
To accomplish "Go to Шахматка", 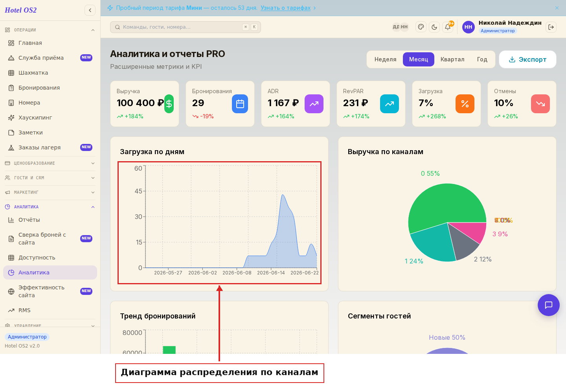I will click(50, 73).
